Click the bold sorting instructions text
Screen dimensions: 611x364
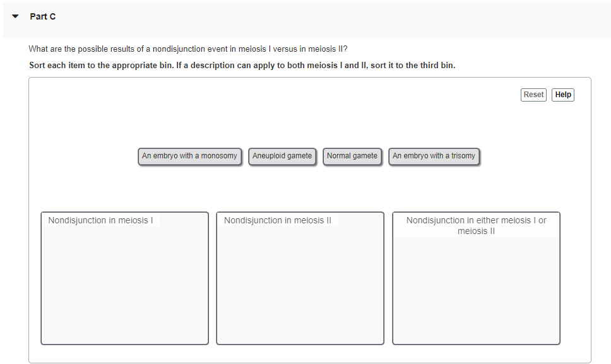pyautogui.click(x=242, y=65)
